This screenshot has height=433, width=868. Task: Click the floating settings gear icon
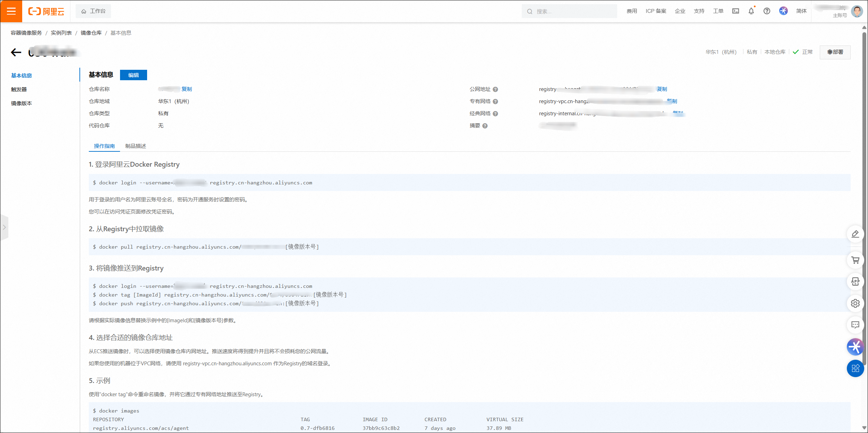[855, 303]
